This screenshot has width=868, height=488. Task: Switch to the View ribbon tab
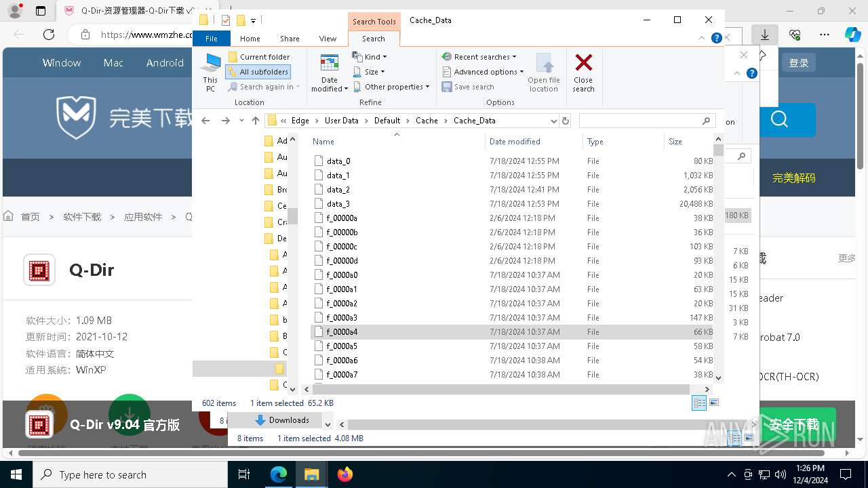pyautogui.click(x=328, y=39)
